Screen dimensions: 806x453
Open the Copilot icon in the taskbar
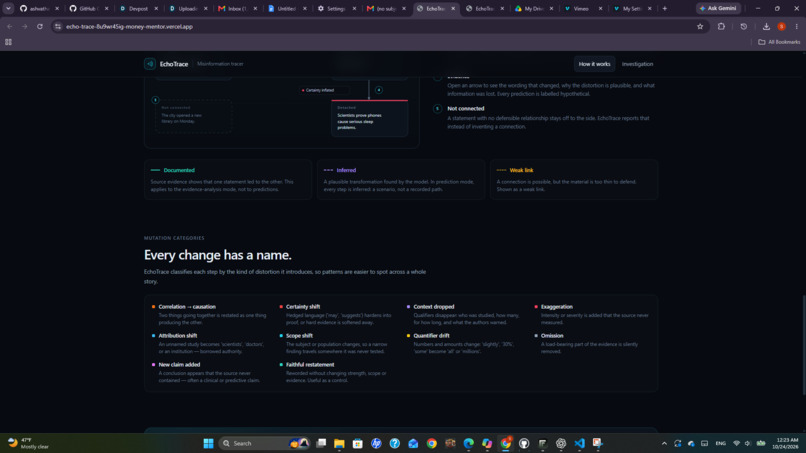[x=487, y=443]
